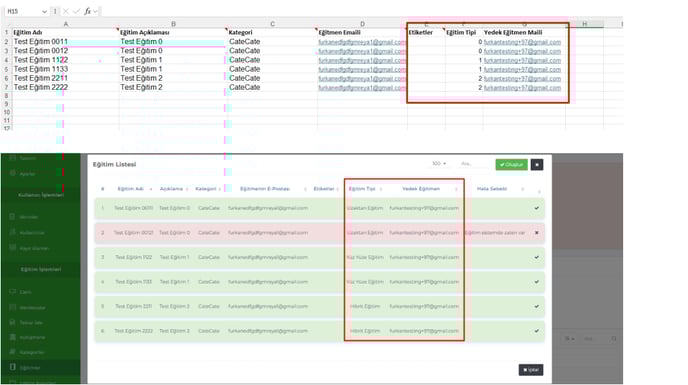Sort by Açıklama column in list

tap(174, 189)
